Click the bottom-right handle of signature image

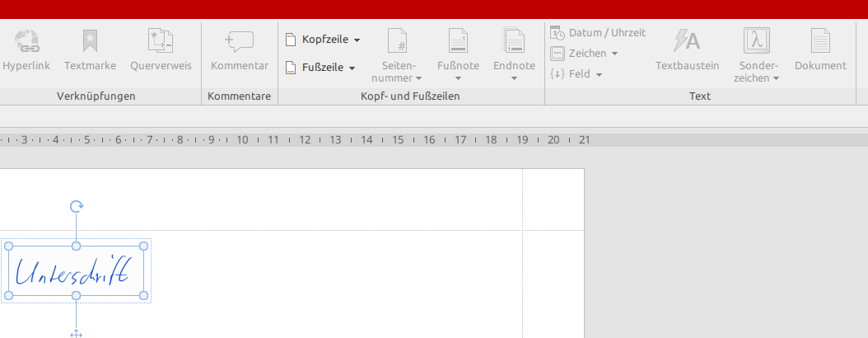click(x=144, y=296)
